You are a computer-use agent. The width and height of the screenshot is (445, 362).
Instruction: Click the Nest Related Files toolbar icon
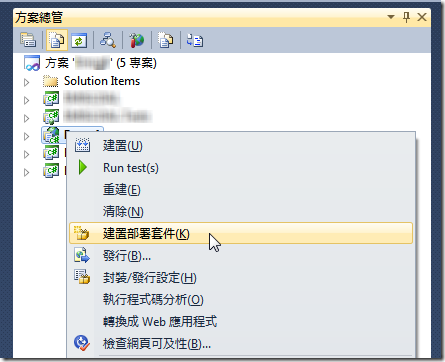click(195, 40)
